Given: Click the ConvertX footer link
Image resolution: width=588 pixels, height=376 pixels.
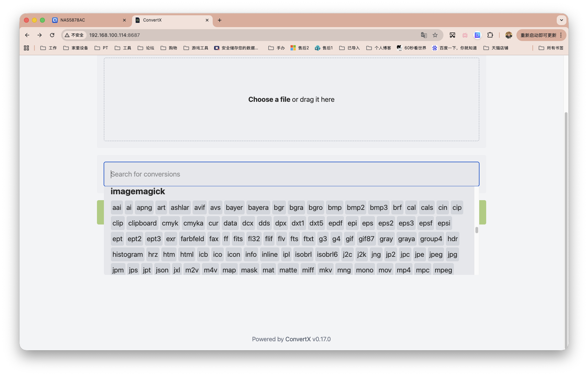Looking at the screenshot, I should [298, 339].
